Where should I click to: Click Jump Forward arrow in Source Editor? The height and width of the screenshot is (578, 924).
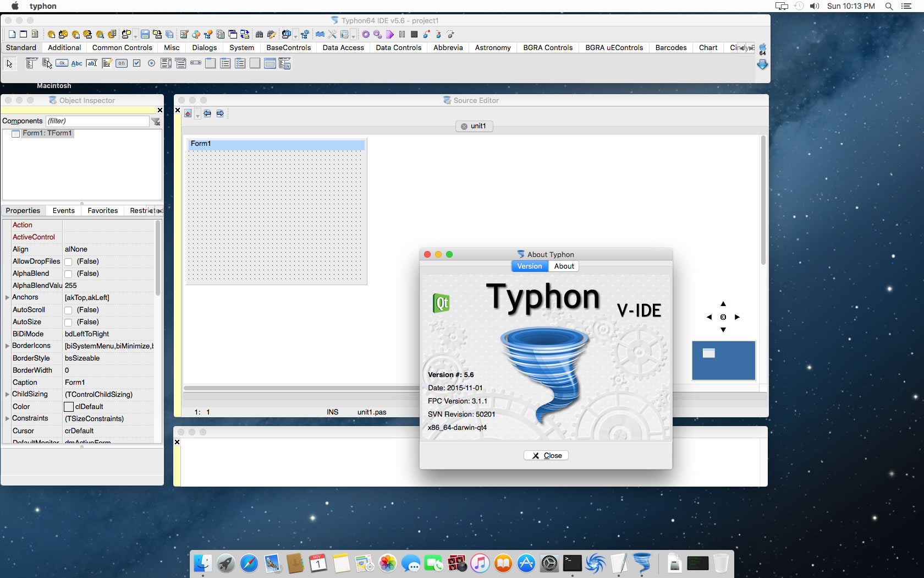pos(220,113)
